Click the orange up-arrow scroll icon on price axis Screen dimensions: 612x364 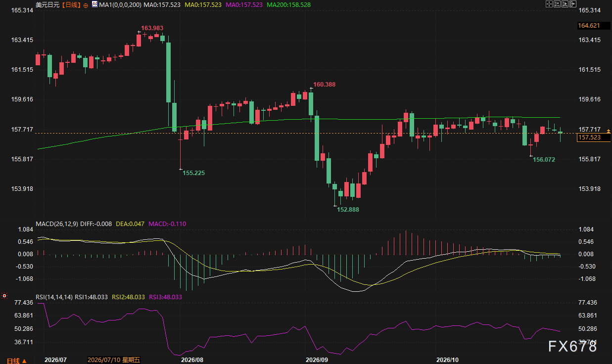[608, 131]
